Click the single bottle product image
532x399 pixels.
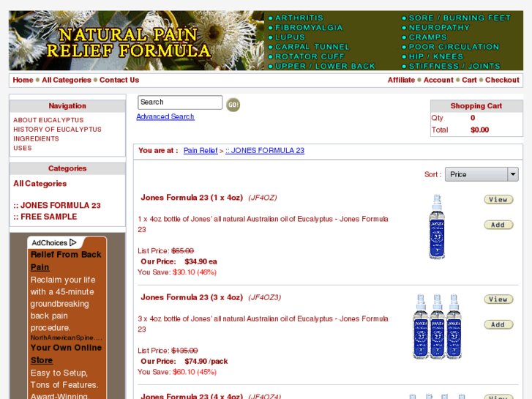(437, 226)
